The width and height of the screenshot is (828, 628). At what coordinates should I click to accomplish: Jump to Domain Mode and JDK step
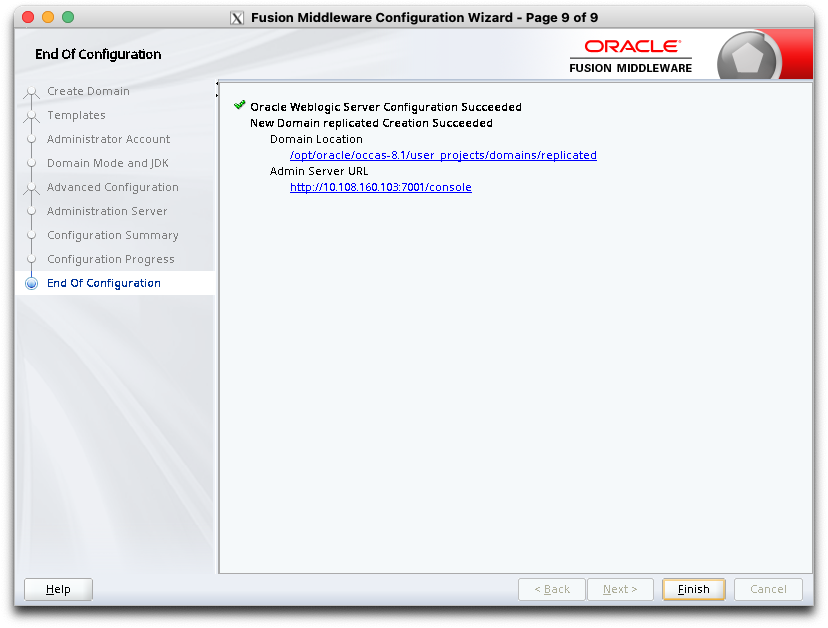[108, 163]
